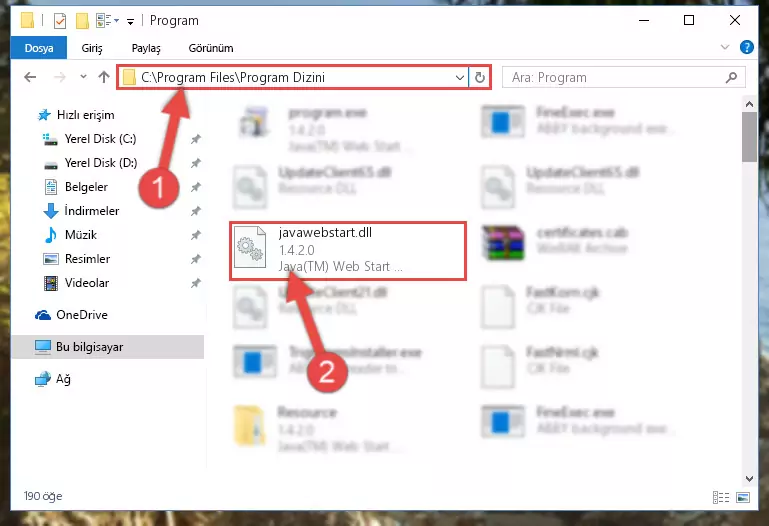Viewport: 769px width, 526px height.
Task: Open Yerel Disk (D:) in sidebar
Action: pyautogui.click(x=101, y=163)
